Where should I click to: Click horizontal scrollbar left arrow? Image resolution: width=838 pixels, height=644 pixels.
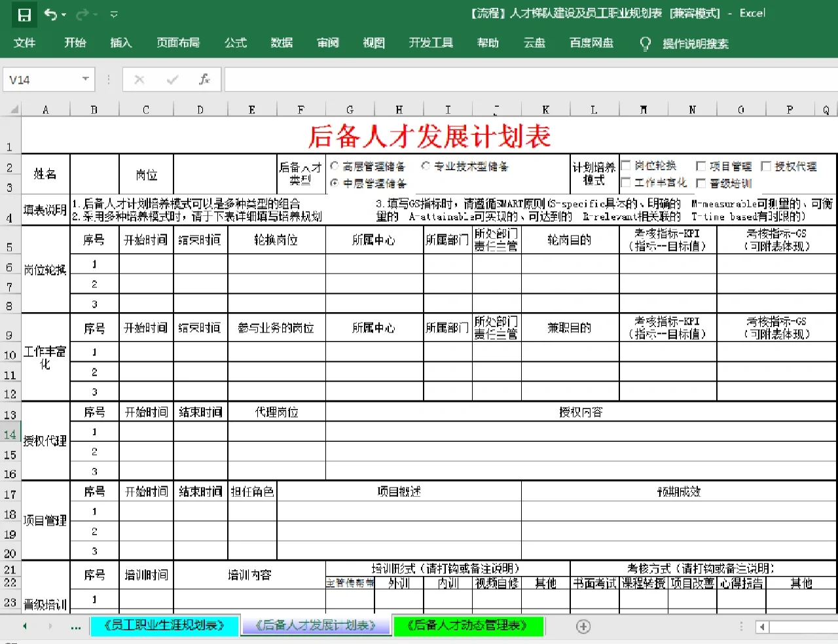click(762, 627)
